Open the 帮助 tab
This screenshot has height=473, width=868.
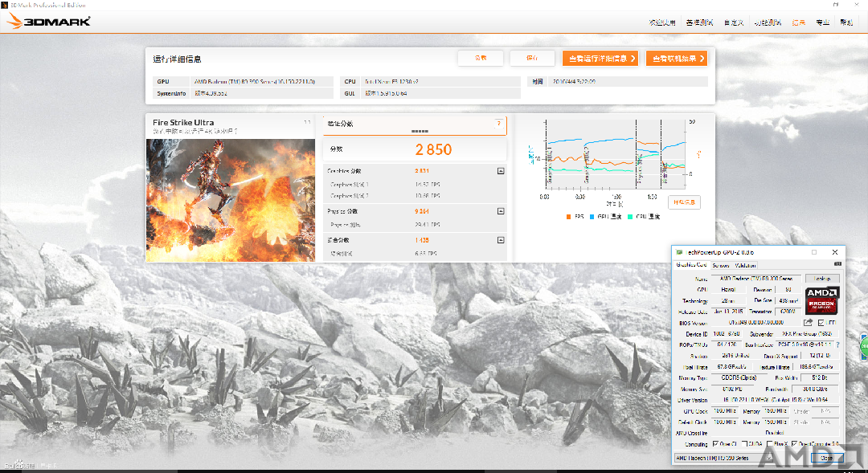click(846, 22)
